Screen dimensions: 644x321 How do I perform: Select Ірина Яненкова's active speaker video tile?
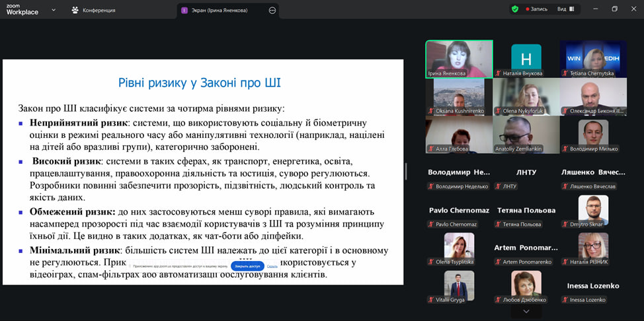(x=458, y=59)
